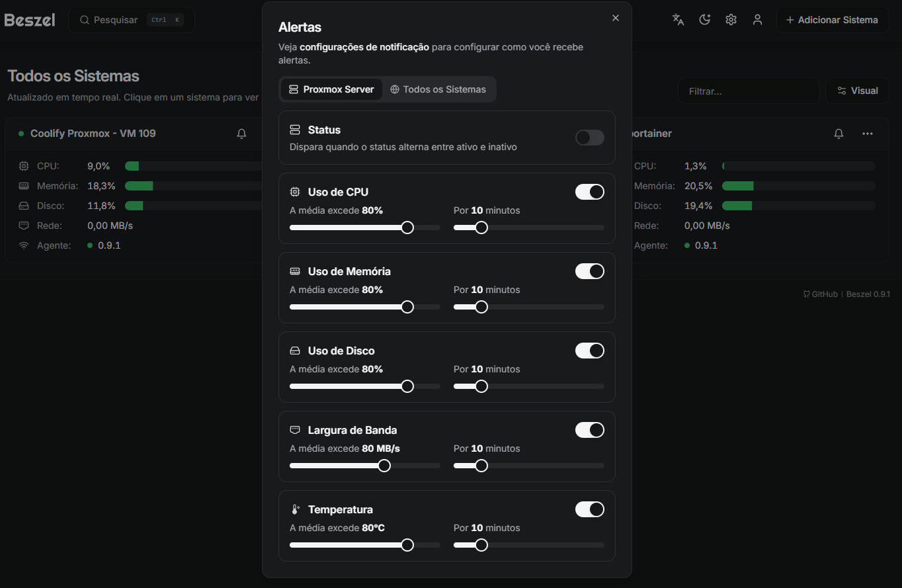Open the Visual options dropdown
This screenshot has width=902, height=588.
[x=857, y=91]
